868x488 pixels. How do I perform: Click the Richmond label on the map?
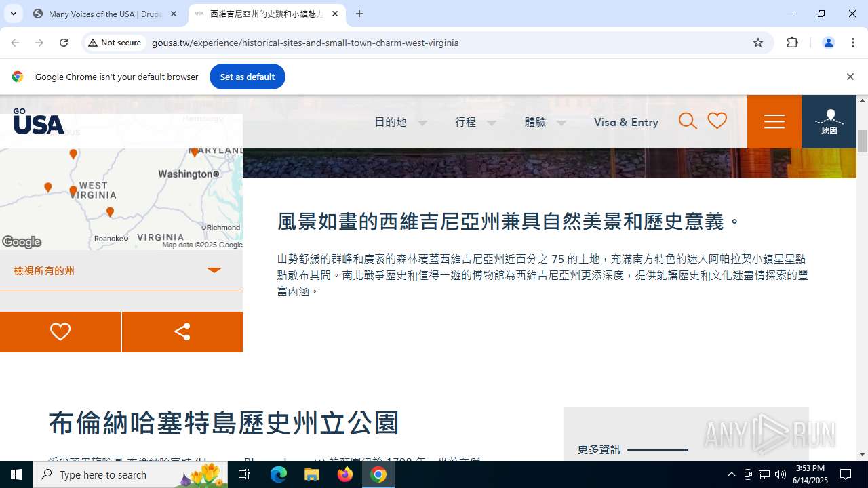(x=223, y=228)
